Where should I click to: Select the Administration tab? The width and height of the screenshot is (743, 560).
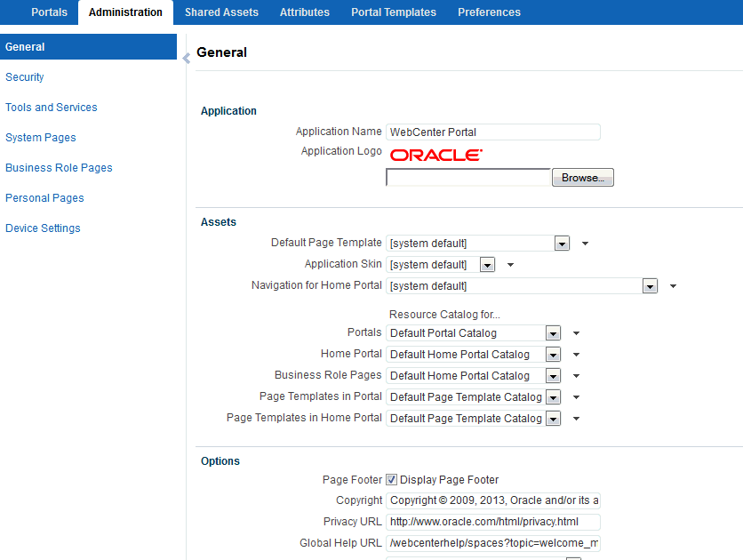125,12
